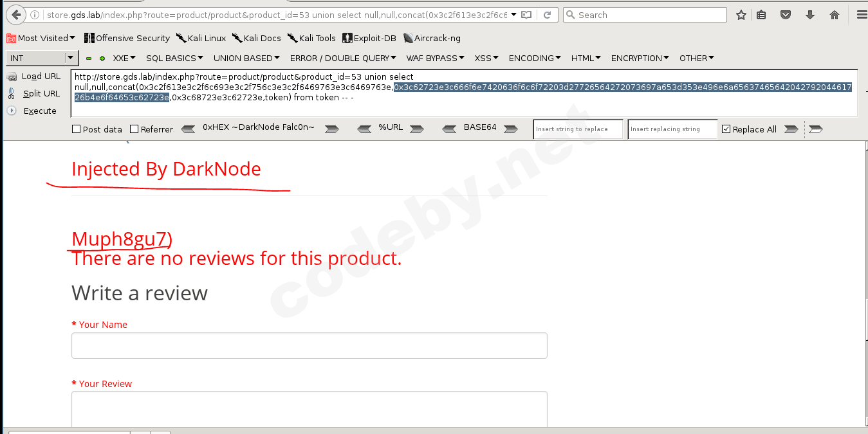Screen dimensions: 868x434
Task: Open the Firefox hamburger menu
Action: click(862, 15)
